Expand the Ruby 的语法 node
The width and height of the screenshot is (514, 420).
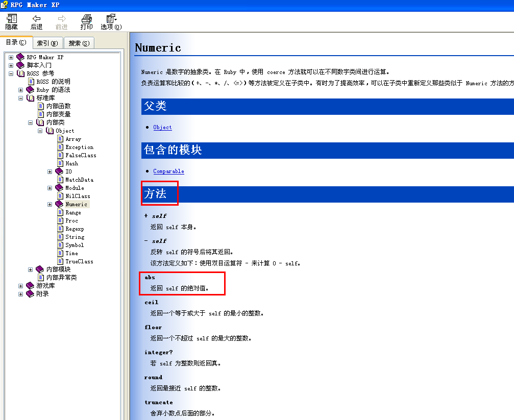click(x=20, y=90)
